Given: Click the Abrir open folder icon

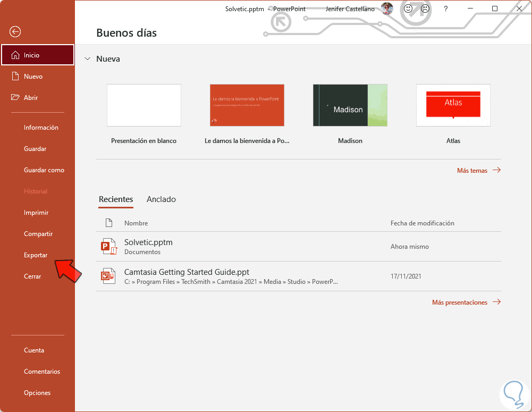Looking at the screenshot, I should [x=15, y=97].
